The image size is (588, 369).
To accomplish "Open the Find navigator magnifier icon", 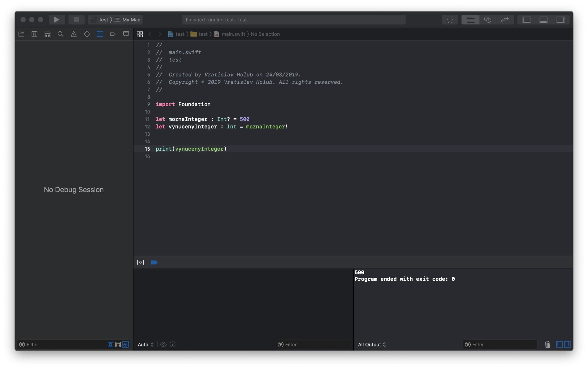I will (60, 34).
